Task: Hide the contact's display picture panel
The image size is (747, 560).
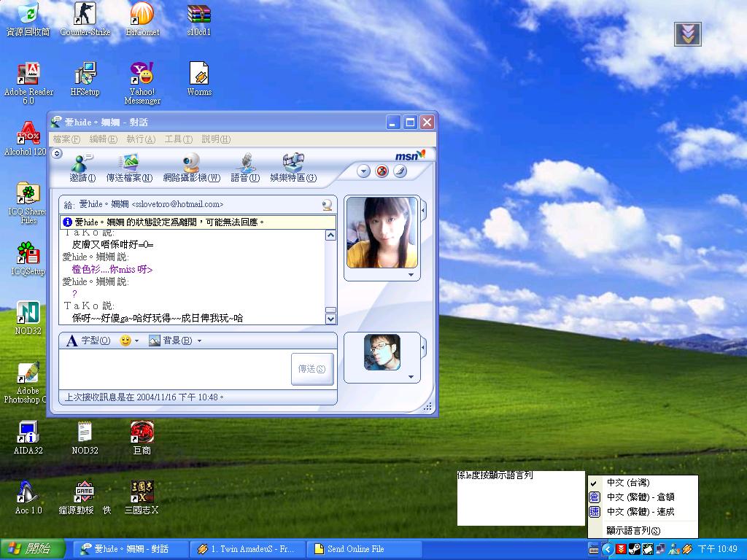Action: [424, 209]
